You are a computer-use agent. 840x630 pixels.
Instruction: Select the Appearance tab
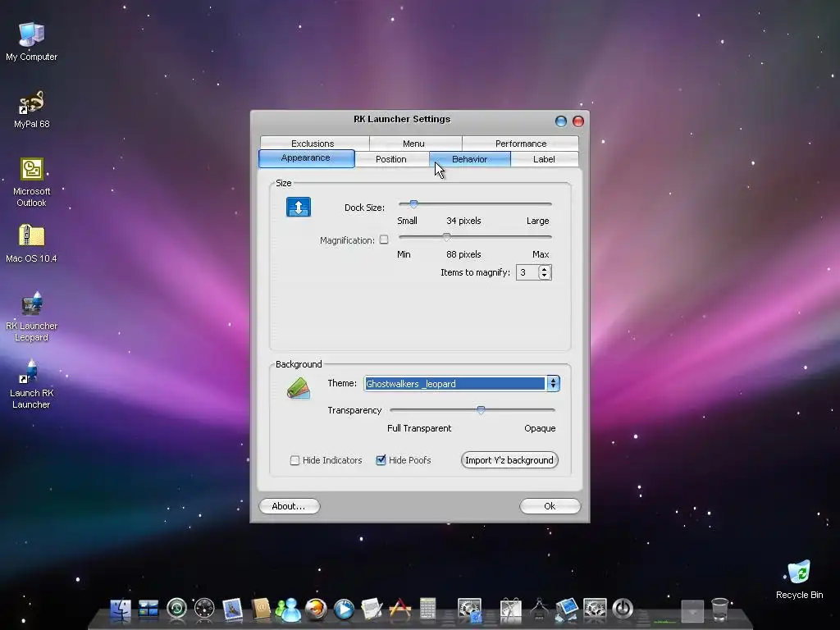tap(306, 158)
